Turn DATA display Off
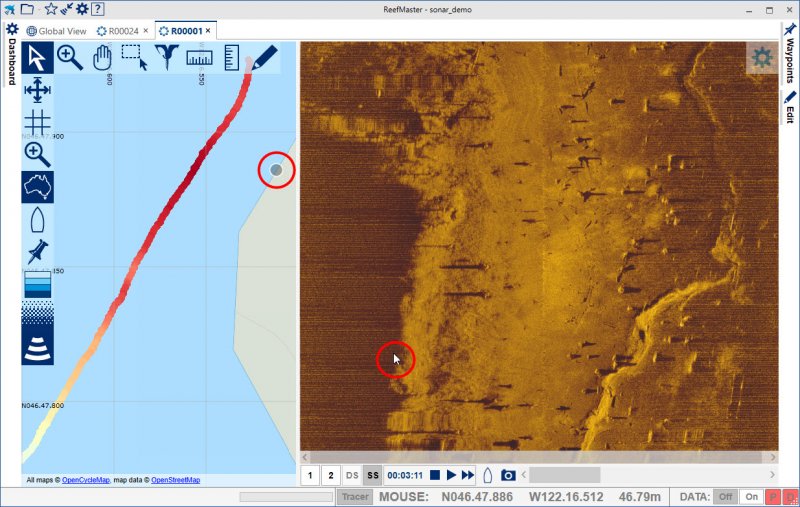Viewport: 800px width, 507px height. click(x=726, y=496)
